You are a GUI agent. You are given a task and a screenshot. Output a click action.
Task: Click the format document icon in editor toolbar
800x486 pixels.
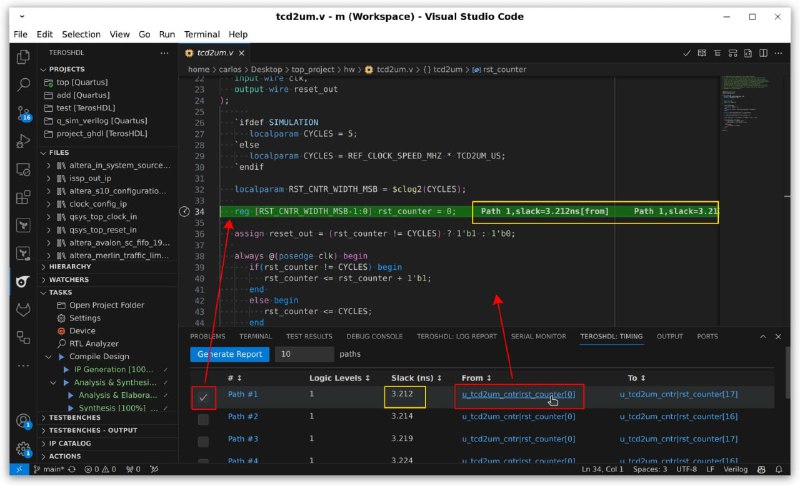pyautogui.click(x=717, y=53)
